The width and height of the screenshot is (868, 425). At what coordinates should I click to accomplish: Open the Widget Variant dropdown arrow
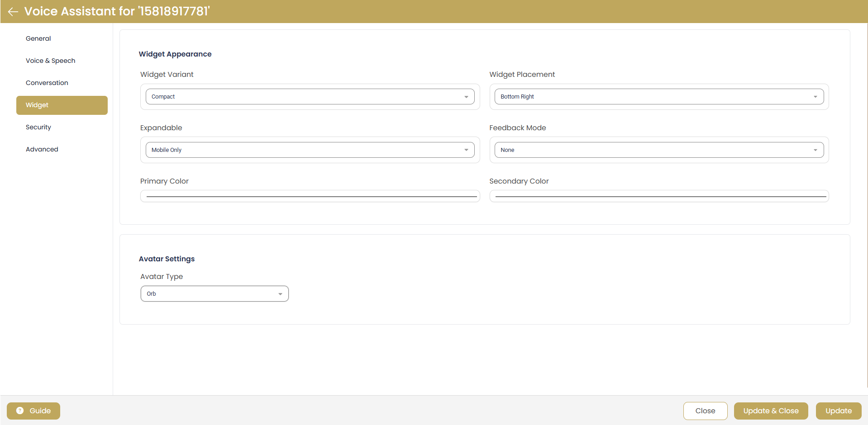466,97
